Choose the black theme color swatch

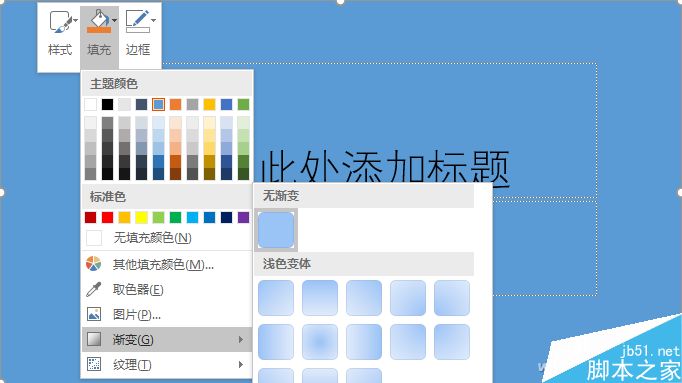coord(107,104)
